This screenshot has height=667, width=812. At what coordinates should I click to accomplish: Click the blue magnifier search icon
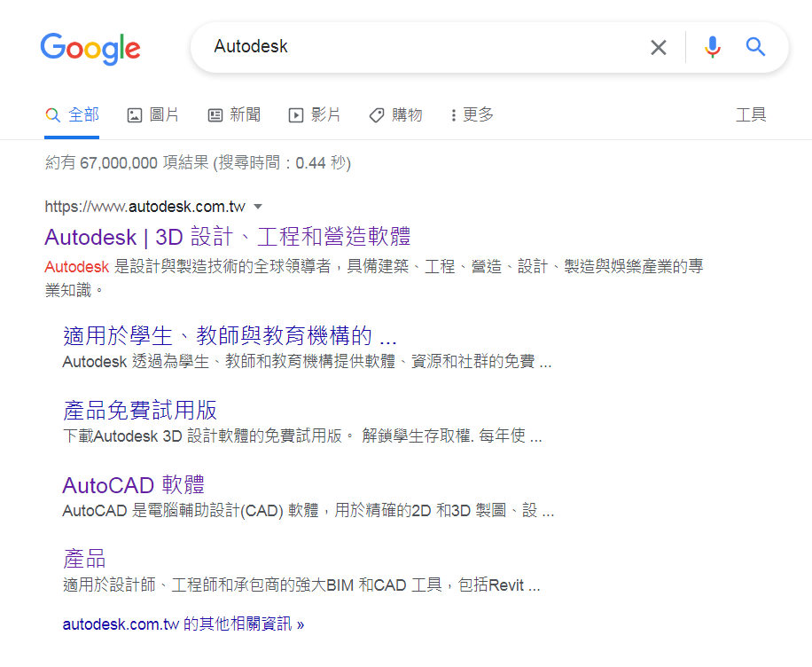[755, 47]
